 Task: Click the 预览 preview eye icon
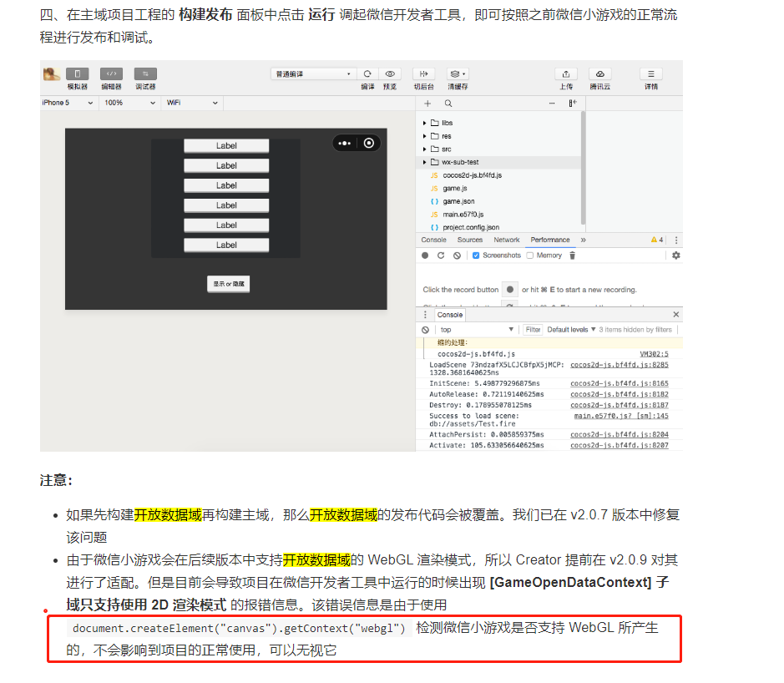pos(390,74)
